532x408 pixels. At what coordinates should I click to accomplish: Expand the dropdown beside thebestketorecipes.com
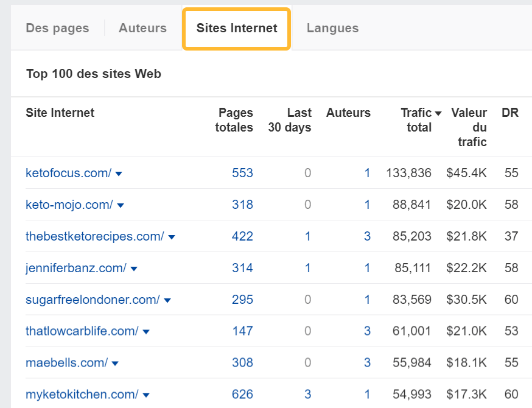click(172, 237)
